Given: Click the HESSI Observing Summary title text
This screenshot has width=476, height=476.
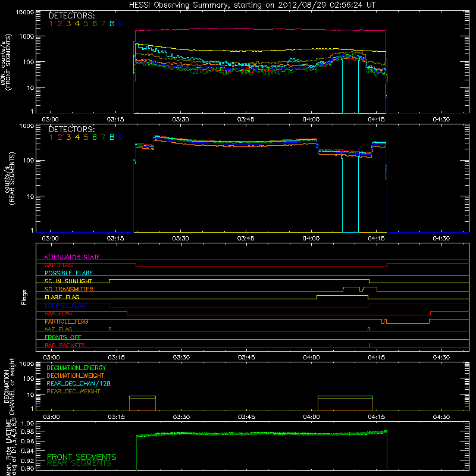Looking at the screenshot, I should 252,5.
